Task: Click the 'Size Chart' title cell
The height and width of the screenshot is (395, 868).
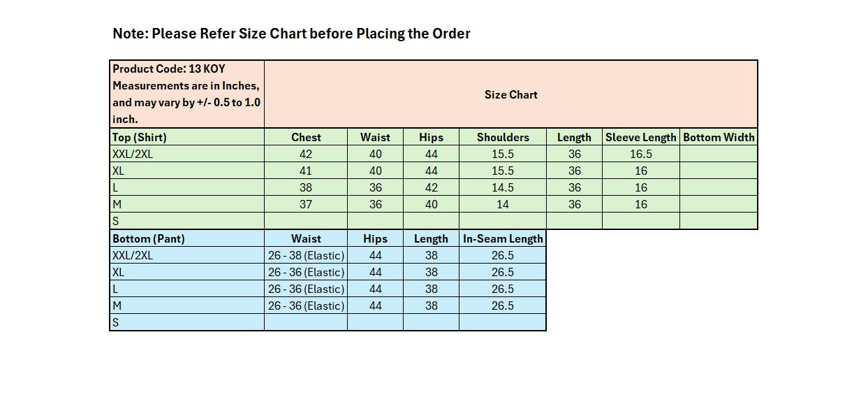Action: (510, 94)
